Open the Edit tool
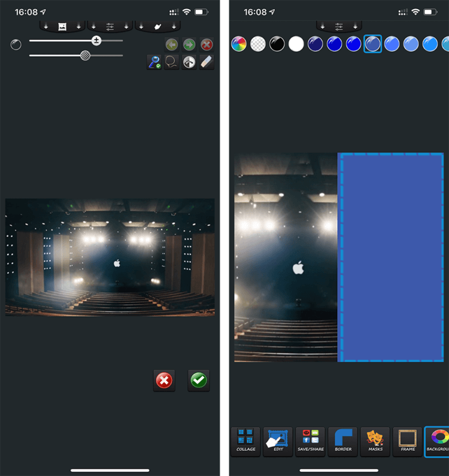Screen dimensions: 449x476 tap(278, 442)
